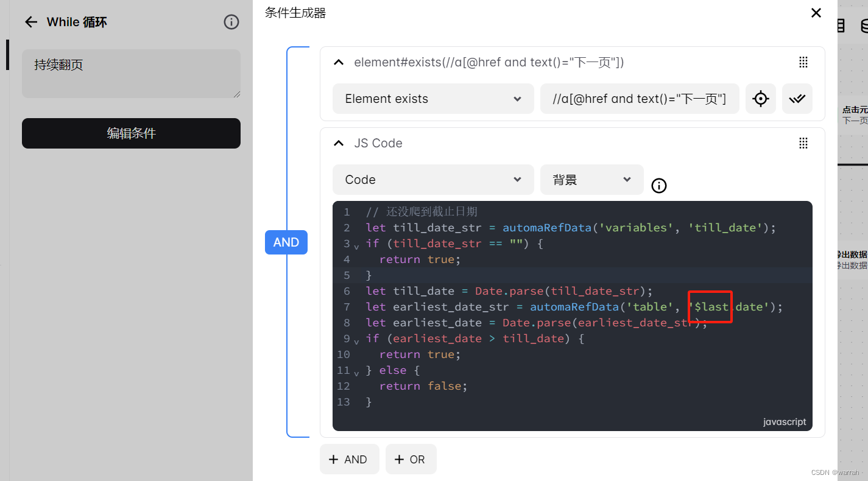Open the info icon beside the 背景 dropdown

(x=658, y=186)
